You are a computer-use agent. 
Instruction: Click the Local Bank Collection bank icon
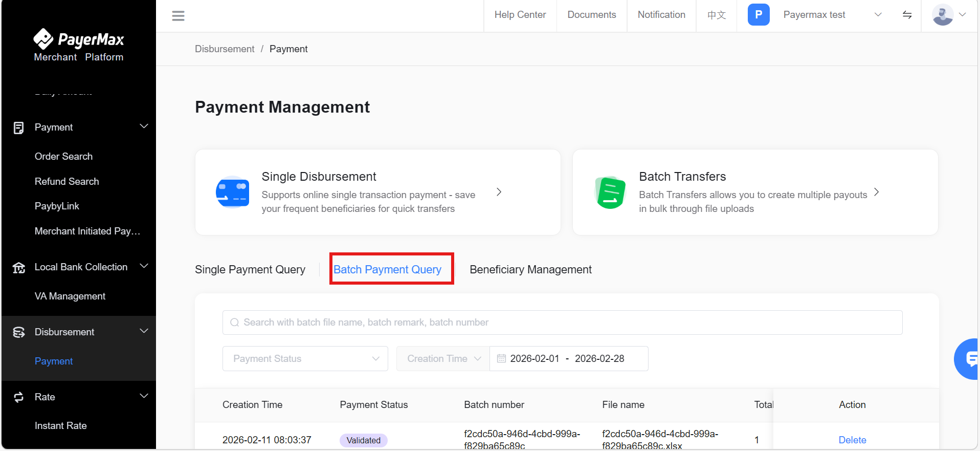(19, 267)
